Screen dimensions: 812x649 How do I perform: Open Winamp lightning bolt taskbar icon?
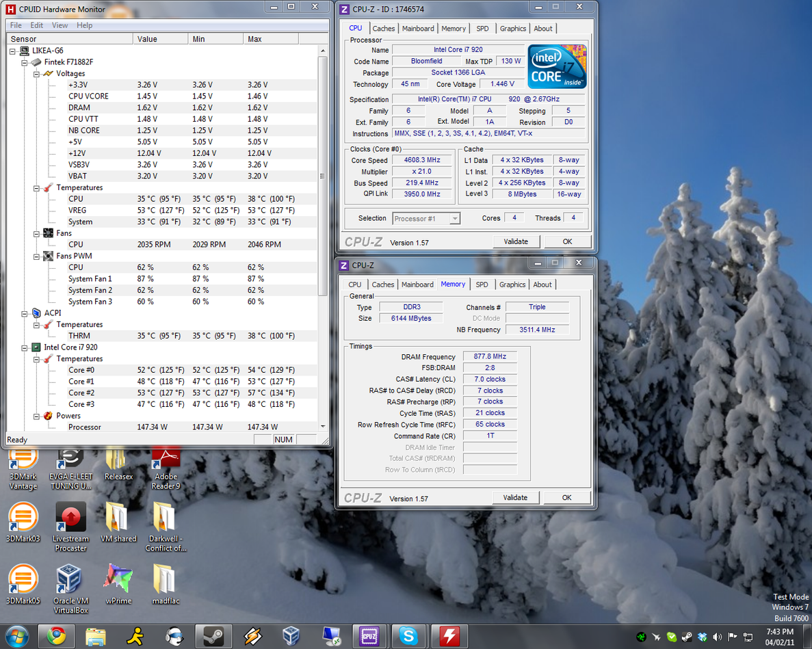(x=252, y=636)
